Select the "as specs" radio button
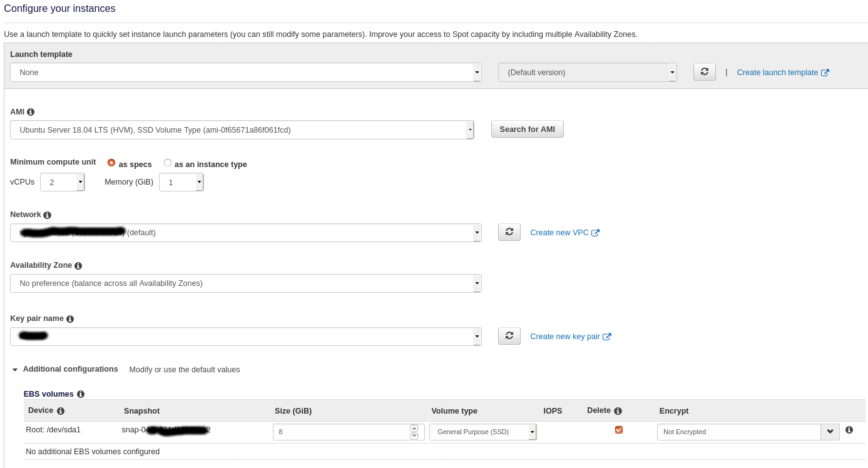This screenshot has width=868, height=468. (x=111, y=163)
